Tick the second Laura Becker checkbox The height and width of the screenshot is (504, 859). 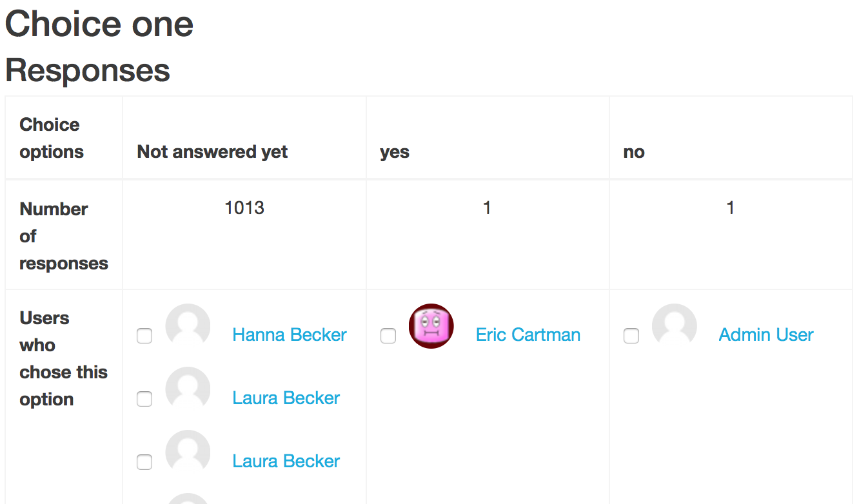pyautogui.click(x=144, y=462)
